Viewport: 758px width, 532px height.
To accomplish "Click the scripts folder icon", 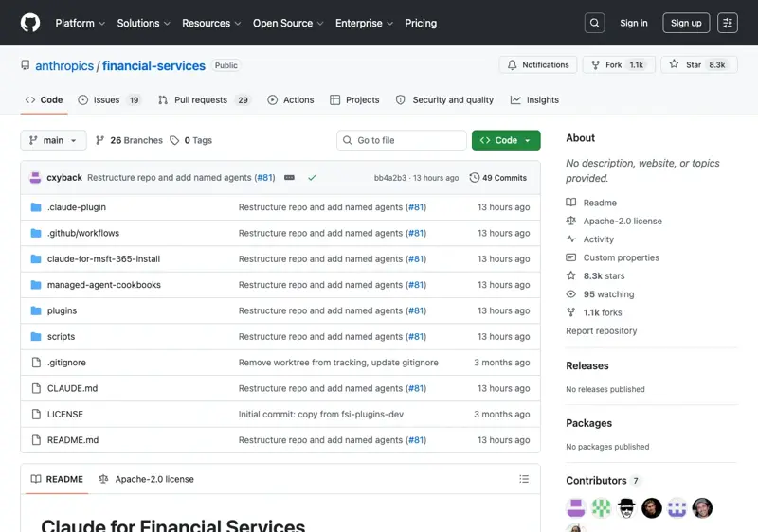I will click(36, 336).
